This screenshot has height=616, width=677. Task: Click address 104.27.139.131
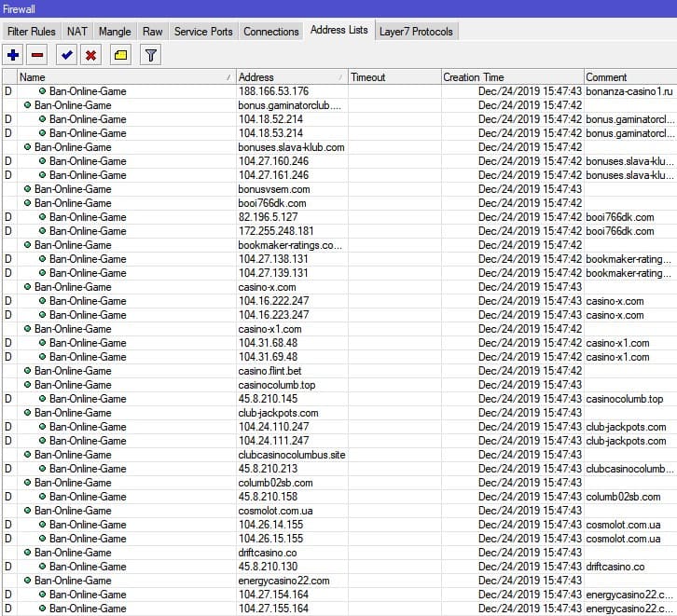[x=273, y=273]
